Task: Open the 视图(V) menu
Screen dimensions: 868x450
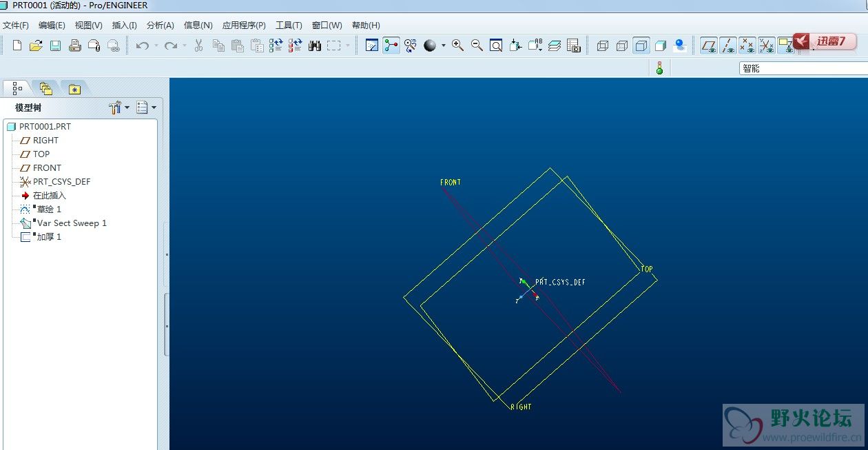Action: point(88,25)
